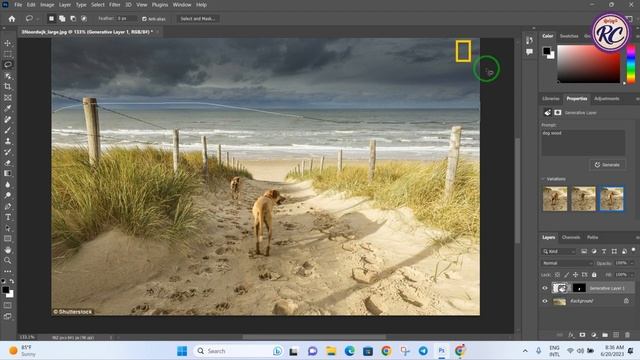Viewport: 640px width, 360px height.
Task: Lock transparent pixels icon in Layers
Action: tap(557, 275)
